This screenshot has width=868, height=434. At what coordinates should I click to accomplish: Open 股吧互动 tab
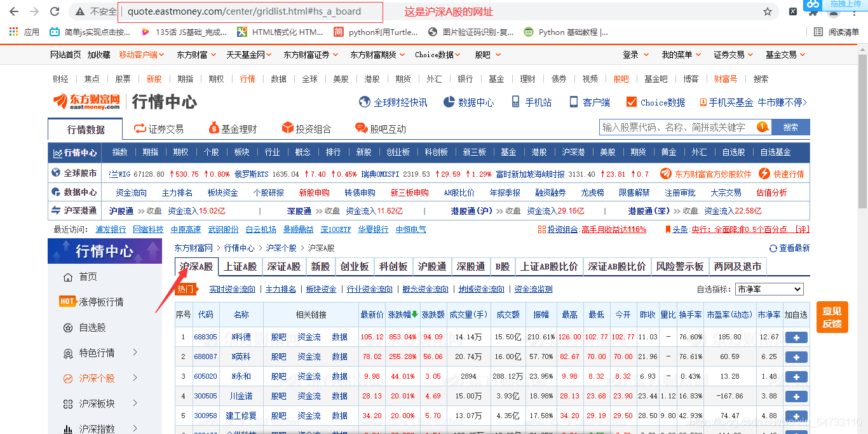[381, 129]
